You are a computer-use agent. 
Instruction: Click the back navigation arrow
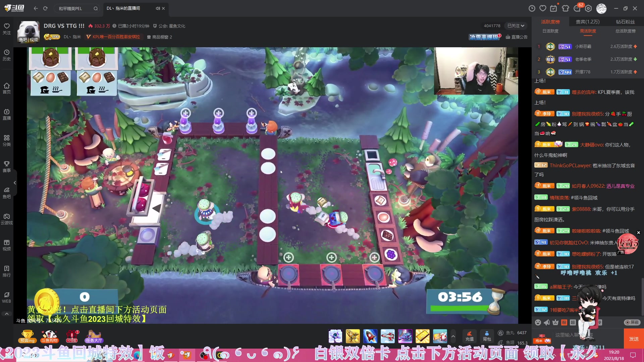click(x=36, y=8)
